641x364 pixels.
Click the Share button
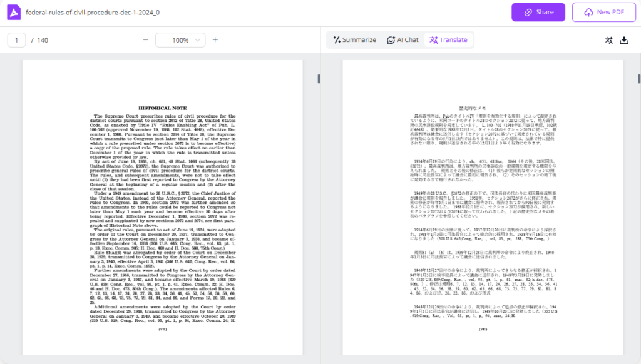(x=538, y=12)
